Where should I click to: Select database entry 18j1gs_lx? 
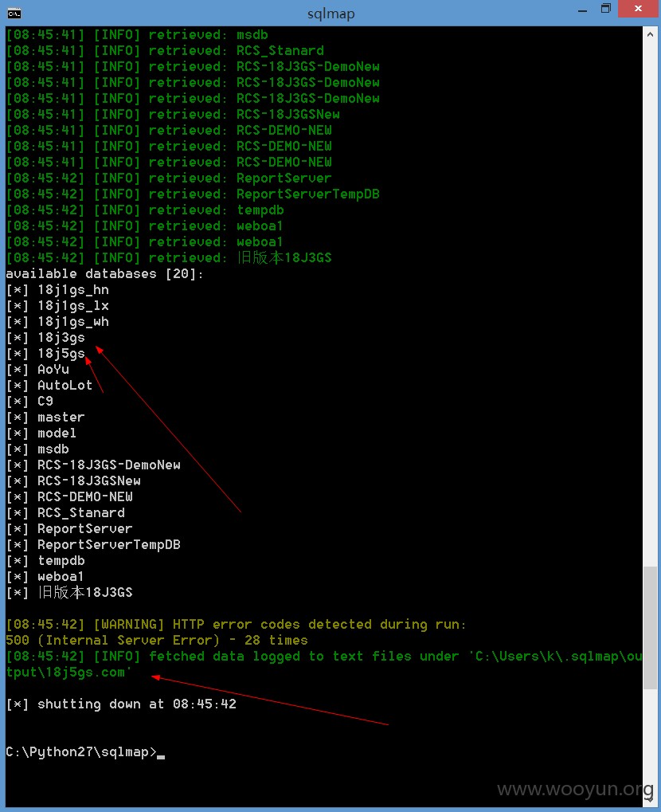[x=73, y=306]
